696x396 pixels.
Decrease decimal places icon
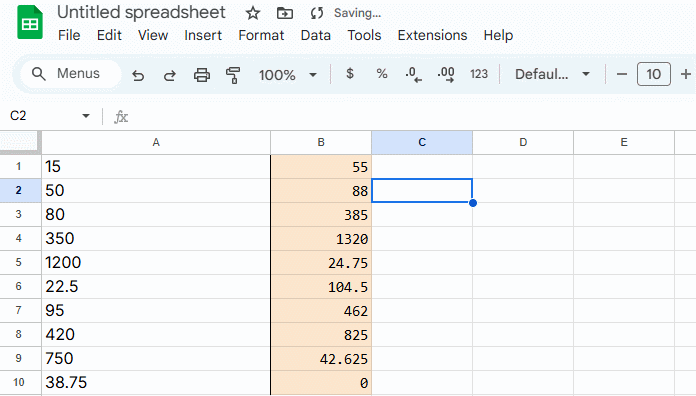pos(413,75)
